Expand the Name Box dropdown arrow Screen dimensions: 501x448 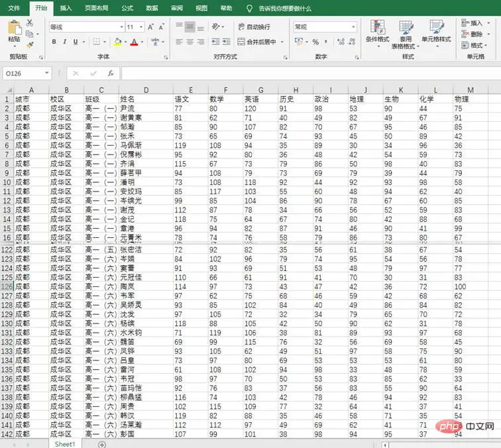46,73
